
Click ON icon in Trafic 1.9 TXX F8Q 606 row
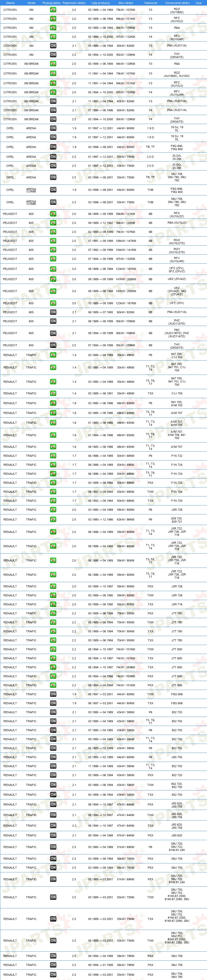53,703
